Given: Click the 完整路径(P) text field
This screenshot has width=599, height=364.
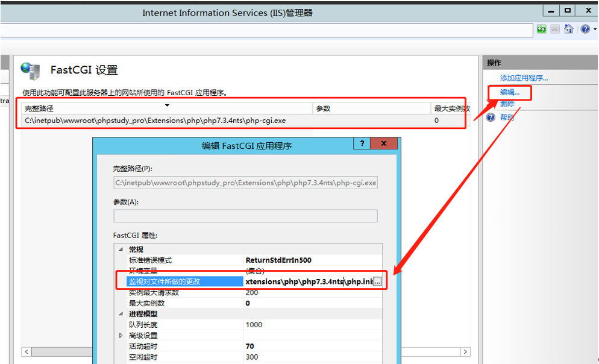Looking at the screenshot, I should point(245,183).
